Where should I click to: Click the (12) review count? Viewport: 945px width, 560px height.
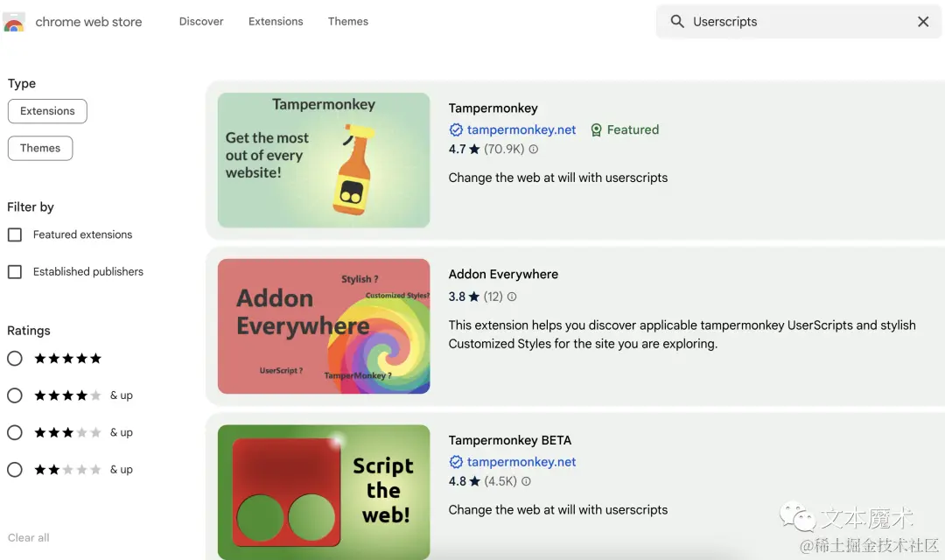click(493, 297)
